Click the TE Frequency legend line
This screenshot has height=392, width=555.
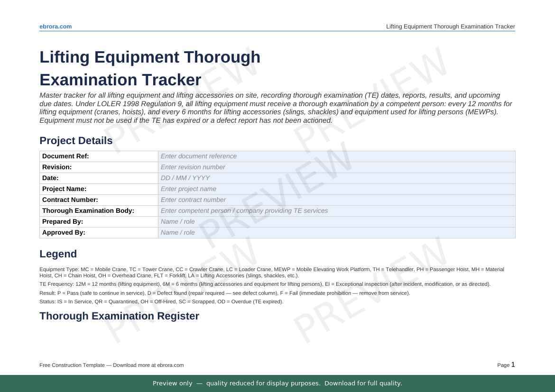tap(265, 284)
